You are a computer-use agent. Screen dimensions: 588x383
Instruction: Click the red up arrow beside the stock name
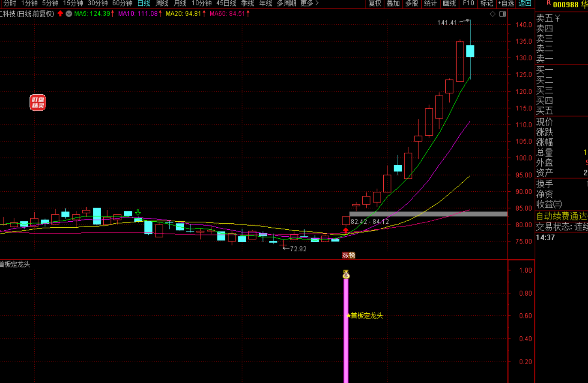[x=60, y=14]
